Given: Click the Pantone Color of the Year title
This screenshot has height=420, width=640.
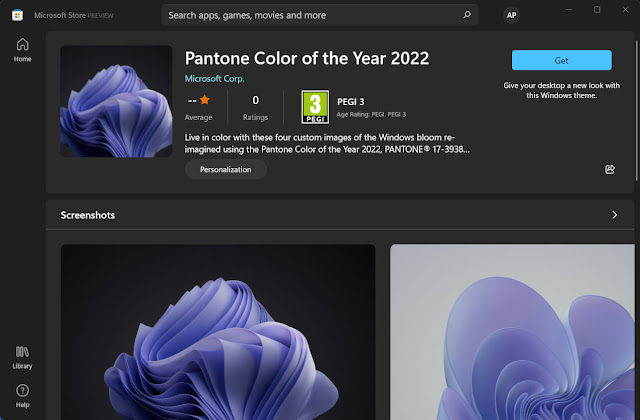Looking at the screenshot, I should pos(307,58).
